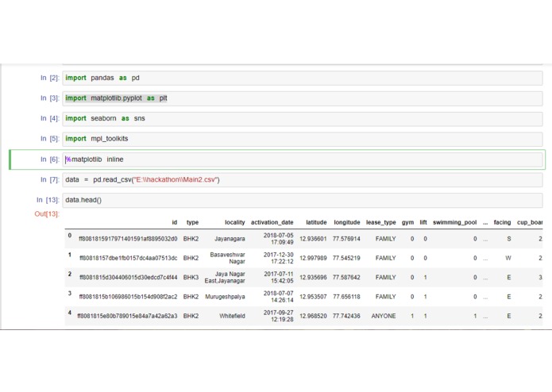Image resolution: width=552 pixels, height=392 pixels.
Task: Click the BHK3 type cell
Action: click(191, 278)
